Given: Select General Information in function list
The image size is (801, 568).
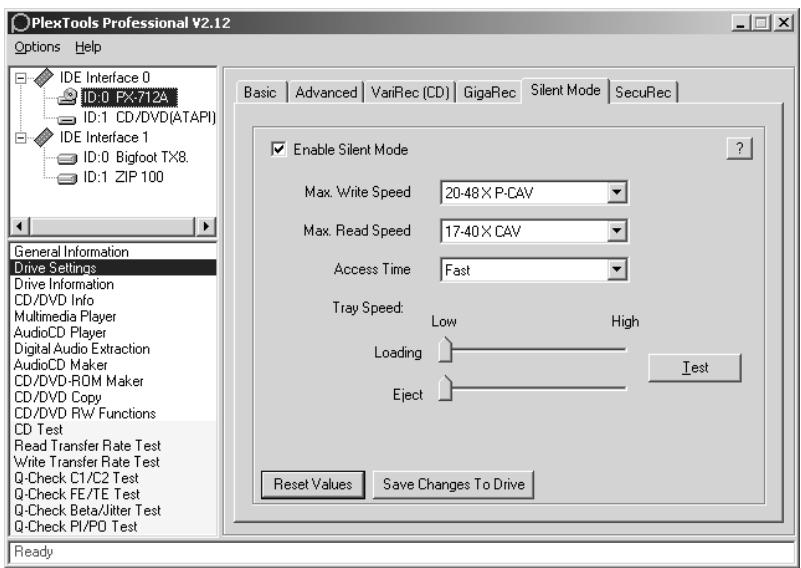Looking at the screenshot, I should (113, 252).
